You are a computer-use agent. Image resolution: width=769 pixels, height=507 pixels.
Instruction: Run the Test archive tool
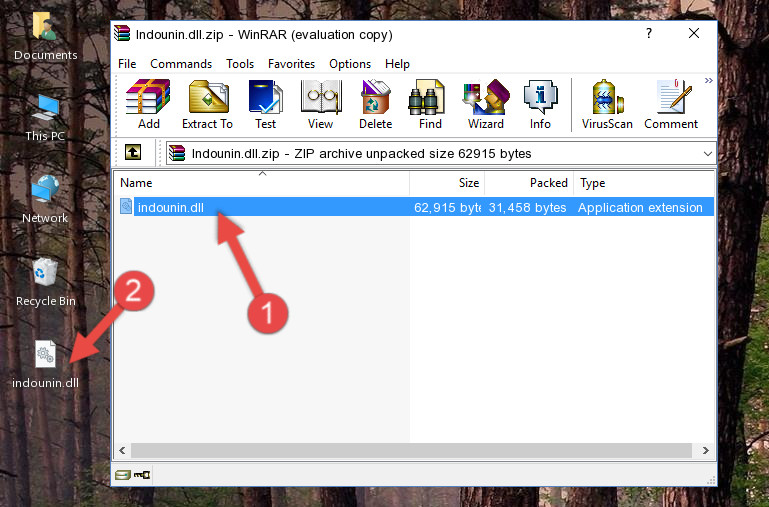click(x=265, y=104)
